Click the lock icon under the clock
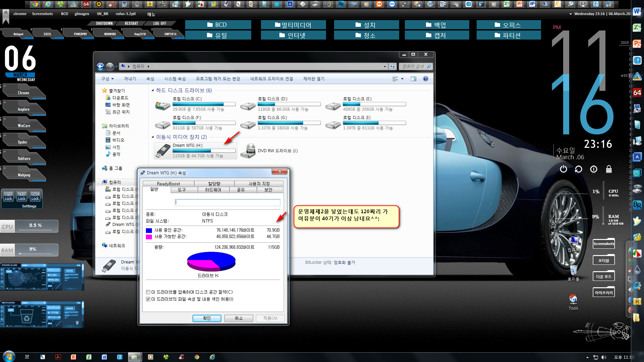Image resolution: width=644 pixels, height=362 pixels. coord(609,169)
